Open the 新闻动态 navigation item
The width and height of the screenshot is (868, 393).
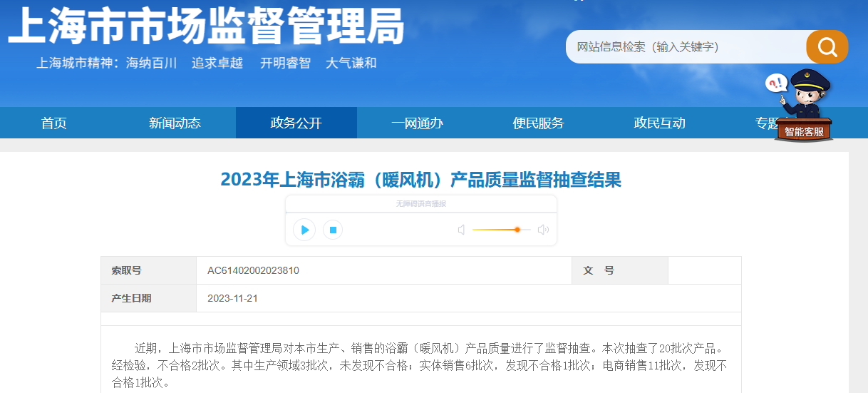click(175, 123)
